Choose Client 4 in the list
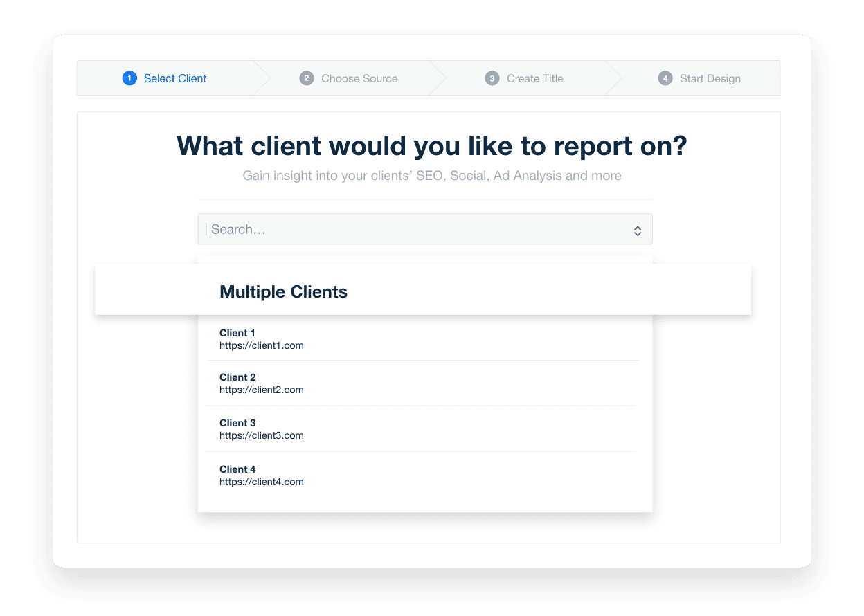864x616 pixels. click(x=237, y=469)
